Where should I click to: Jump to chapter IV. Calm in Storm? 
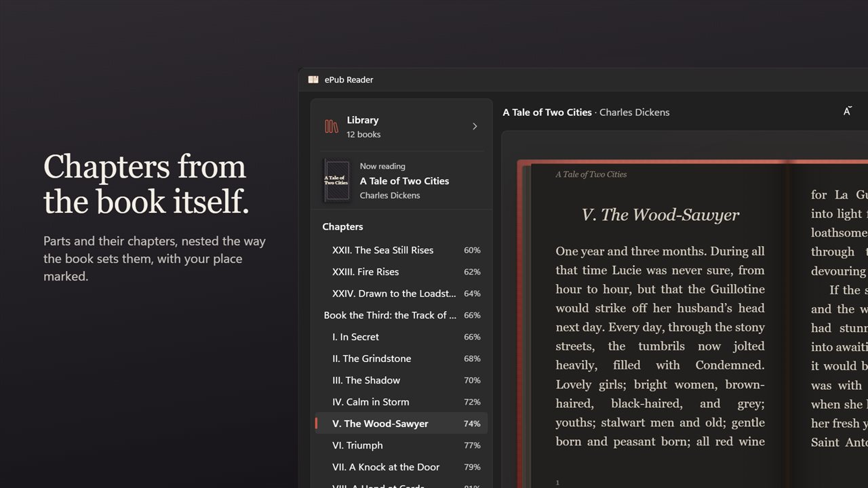pyautogui.click(x=401, y=402)
